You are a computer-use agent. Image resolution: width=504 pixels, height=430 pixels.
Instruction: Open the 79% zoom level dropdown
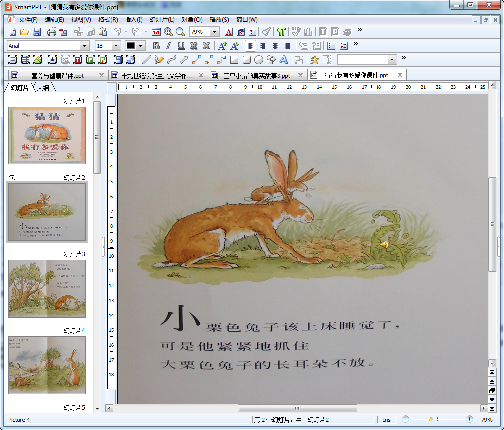(x=214, y=32)
